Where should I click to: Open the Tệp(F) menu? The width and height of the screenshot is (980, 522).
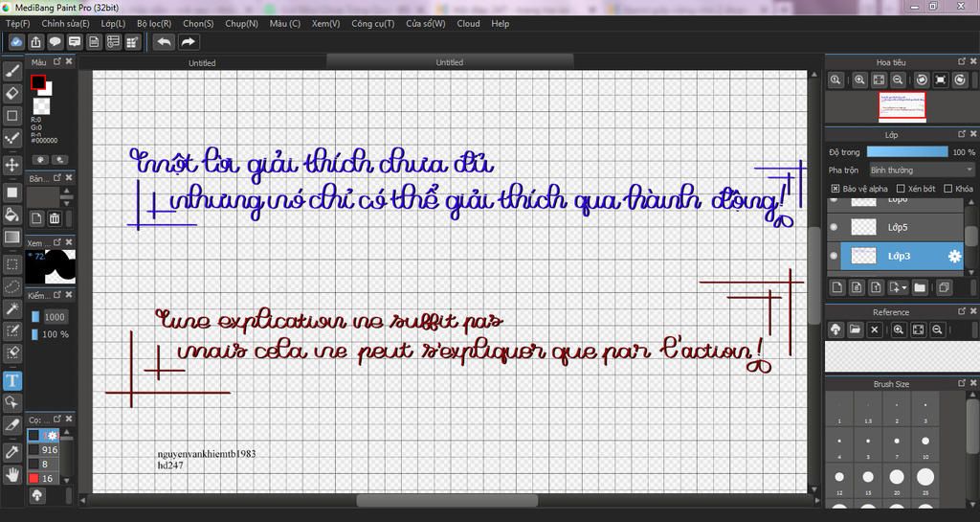(x=18, y=24)
